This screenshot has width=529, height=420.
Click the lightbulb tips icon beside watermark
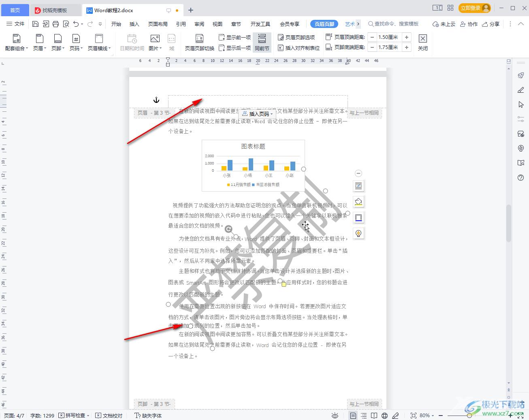click(358, 233)
